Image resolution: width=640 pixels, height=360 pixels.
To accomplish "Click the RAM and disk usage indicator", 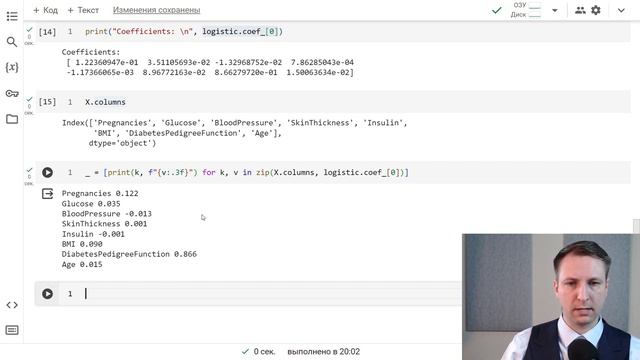I will click(x=525, y=10).
